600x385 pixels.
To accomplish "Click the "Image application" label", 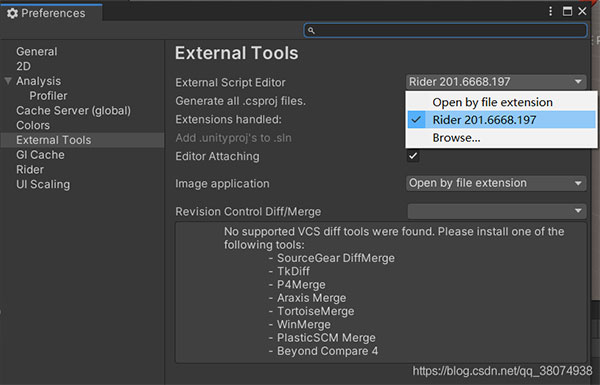I will [x=222, y=184].
